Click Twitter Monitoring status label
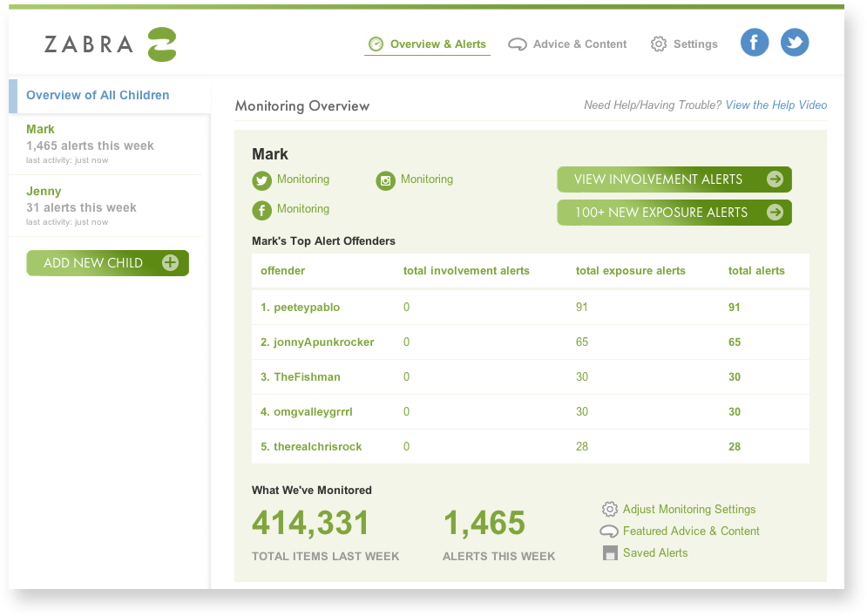Image resolution: width=867 pixels, height=616 pixels. pos(303,179)
